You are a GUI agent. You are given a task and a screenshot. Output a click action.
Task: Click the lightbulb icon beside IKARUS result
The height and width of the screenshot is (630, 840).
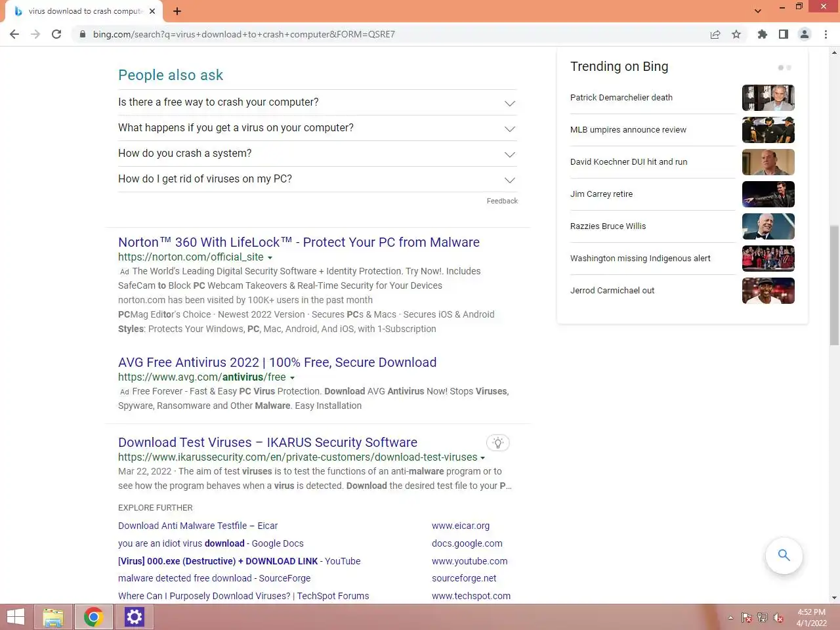point(498,443)
